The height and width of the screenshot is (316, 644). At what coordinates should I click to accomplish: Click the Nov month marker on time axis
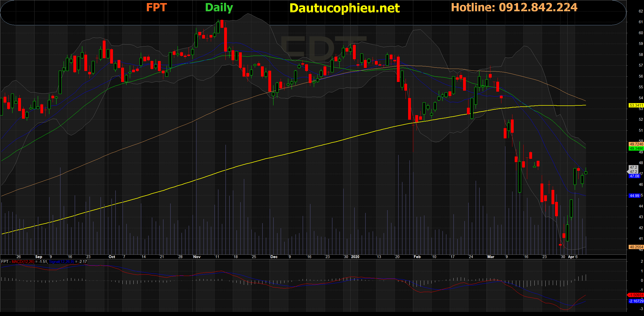pyautogui.click(x=197, y=257)
